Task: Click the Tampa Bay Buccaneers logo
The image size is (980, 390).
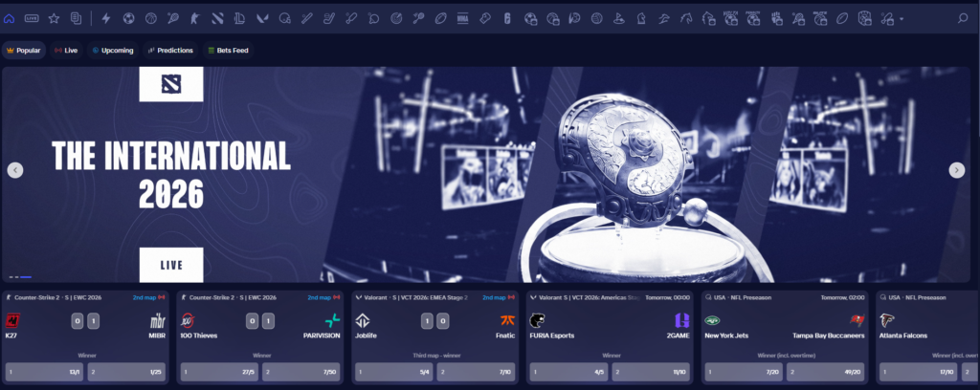Action: coord(857,321)
